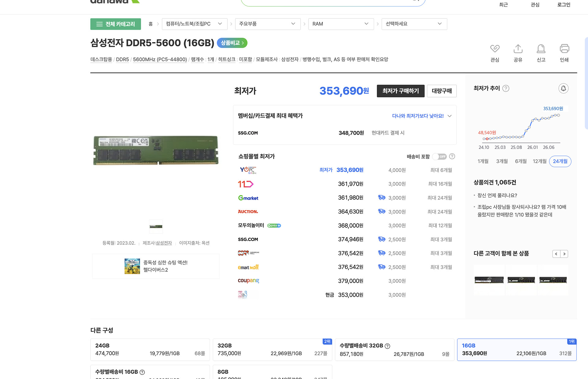The width and height of the screenshot is (588, 379).
Task: Open the 컴퓨터/노트북/조립PC category dropdown
Action: [x=194, y=24]
